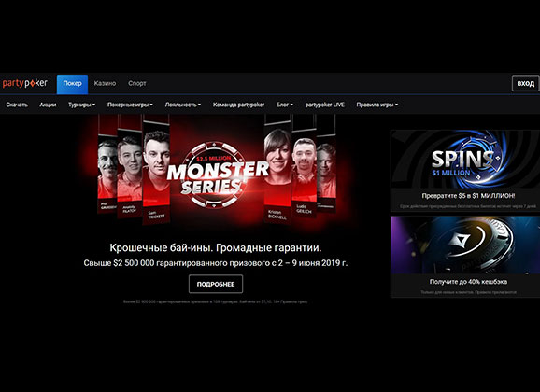Click the partypoker logo

tap(25, 83)
